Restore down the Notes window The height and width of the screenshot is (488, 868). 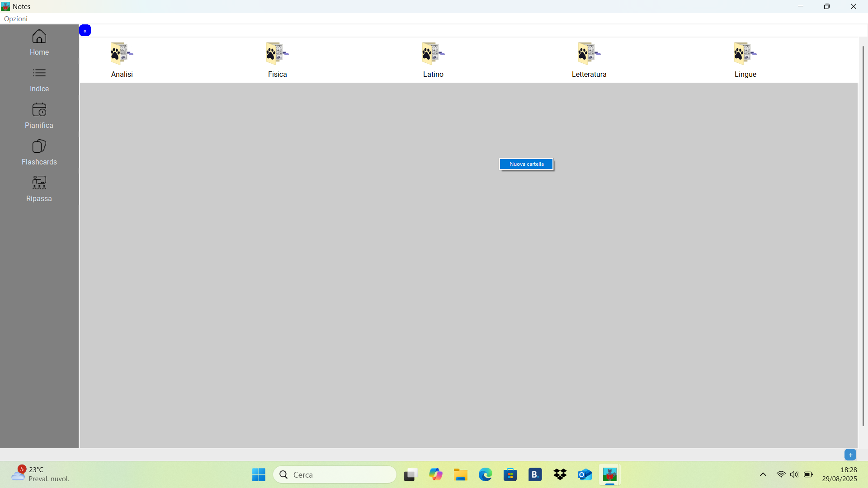tap(827, 6)
